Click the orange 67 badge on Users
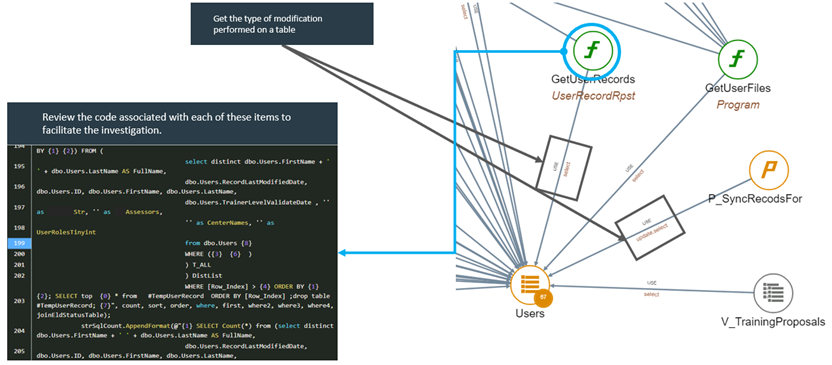This screenshot has height=365, width=832. [x=543, y=297]
